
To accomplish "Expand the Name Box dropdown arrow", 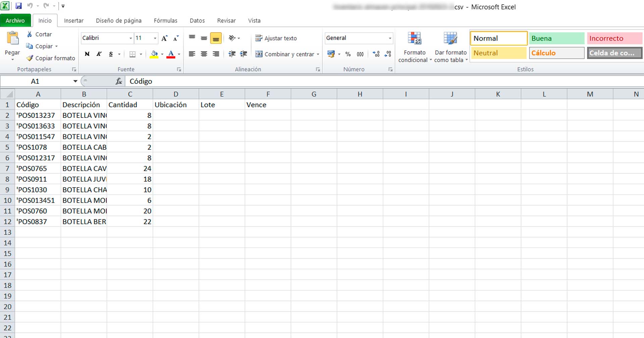I will tap(75, 81).
